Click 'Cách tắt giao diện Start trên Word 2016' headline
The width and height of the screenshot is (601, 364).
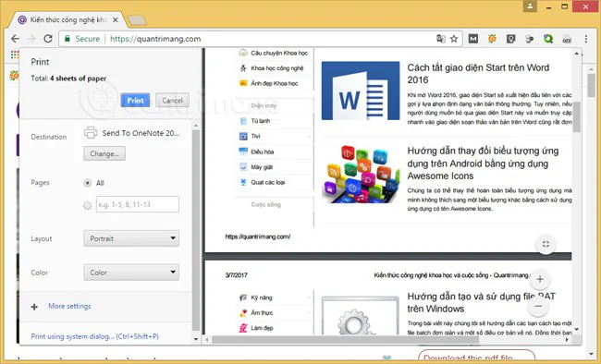(478, 74)
